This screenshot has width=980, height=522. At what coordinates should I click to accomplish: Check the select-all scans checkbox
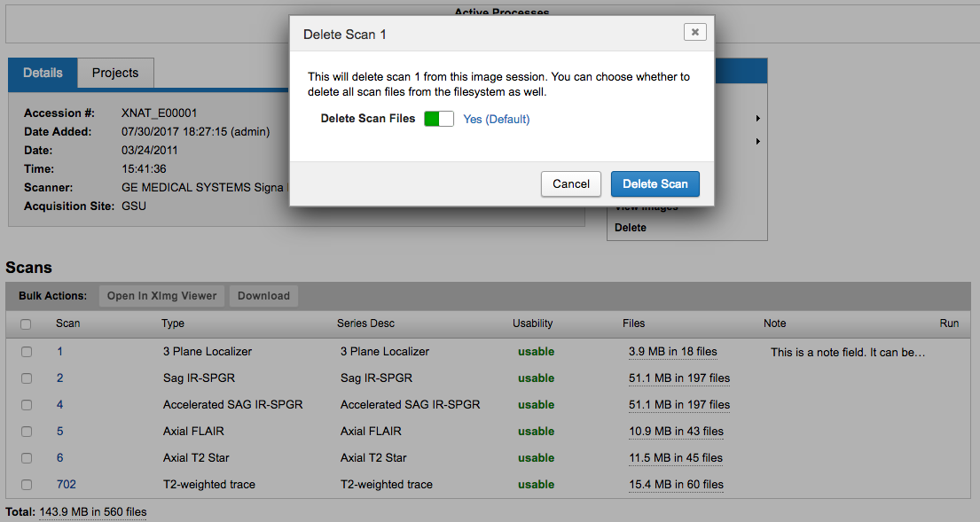click(26, 324)
